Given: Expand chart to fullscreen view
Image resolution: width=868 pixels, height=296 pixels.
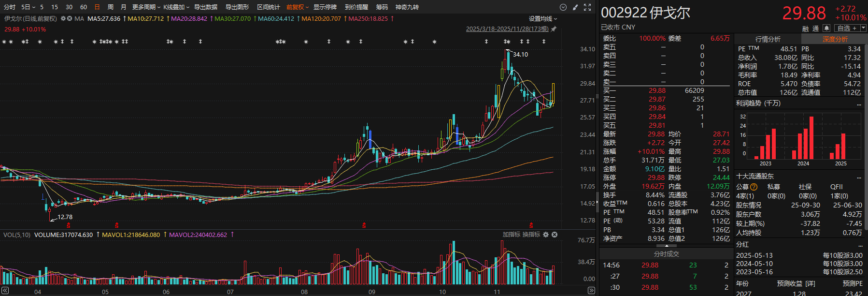Looking at the screenshot, I should click(587, 7).
